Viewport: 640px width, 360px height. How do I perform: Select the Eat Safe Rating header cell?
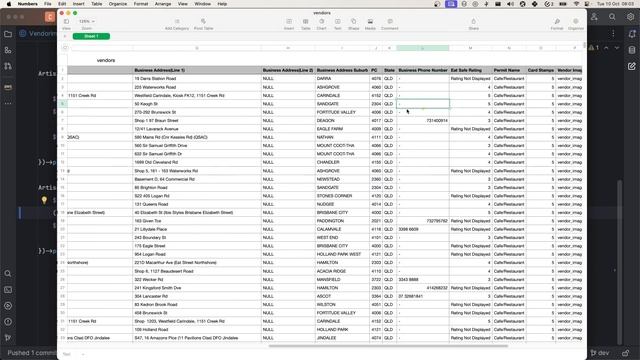471,70
